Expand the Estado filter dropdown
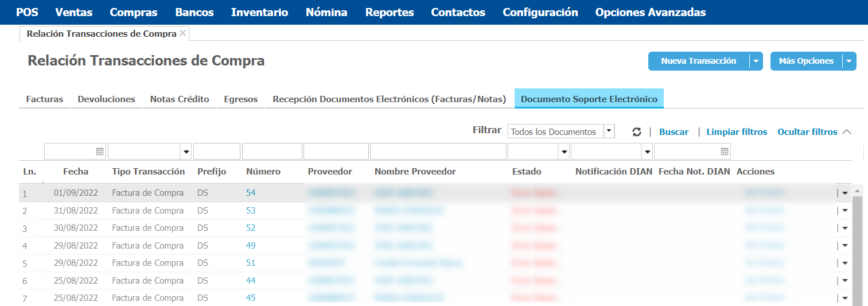The image size is (868, 306). [x=564, y=152]
